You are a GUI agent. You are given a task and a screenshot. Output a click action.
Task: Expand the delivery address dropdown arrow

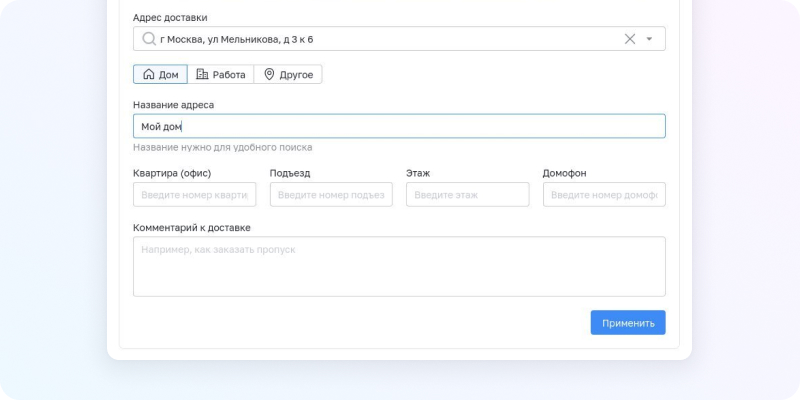click(x=649, y=39)
